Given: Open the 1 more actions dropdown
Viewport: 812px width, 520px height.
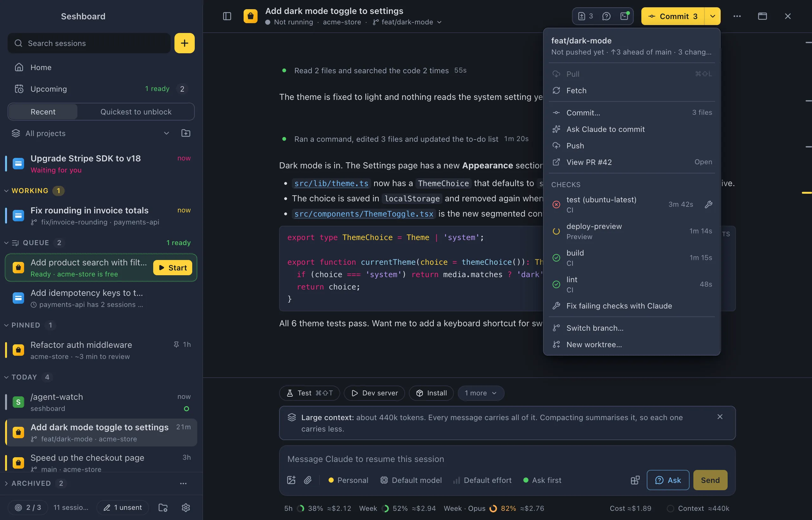Looking at the screenshot, I should pyautogui.click(x=481, y=393).
